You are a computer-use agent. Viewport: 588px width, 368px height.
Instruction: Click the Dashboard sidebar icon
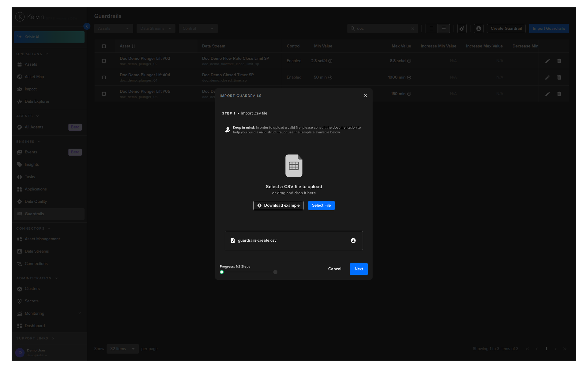20,326
